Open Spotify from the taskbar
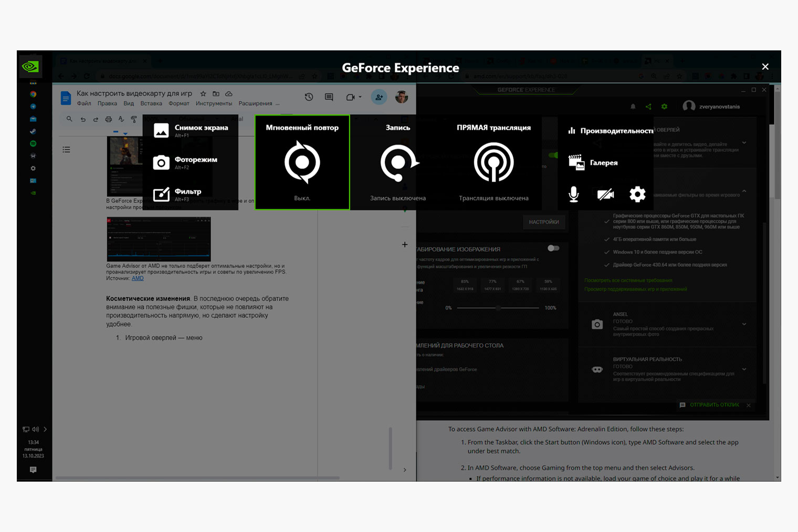Screen dimensions: 798x532 [x=33, y=144]
